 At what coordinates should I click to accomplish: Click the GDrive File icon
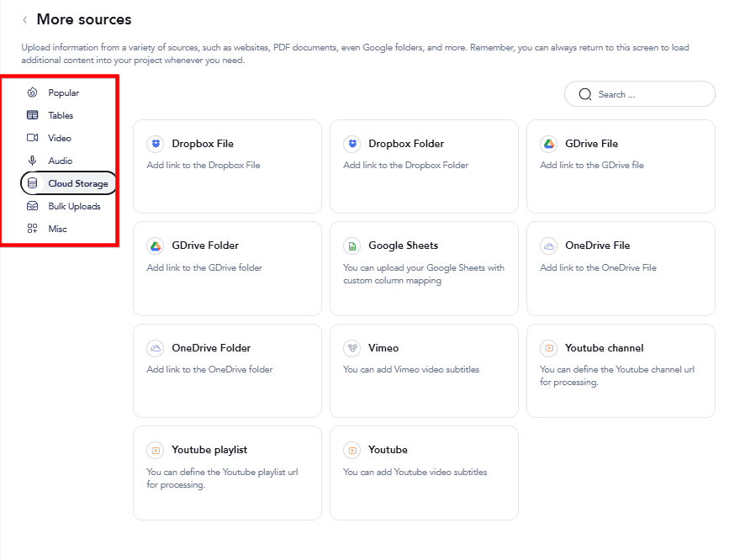[x=548, y=144]
